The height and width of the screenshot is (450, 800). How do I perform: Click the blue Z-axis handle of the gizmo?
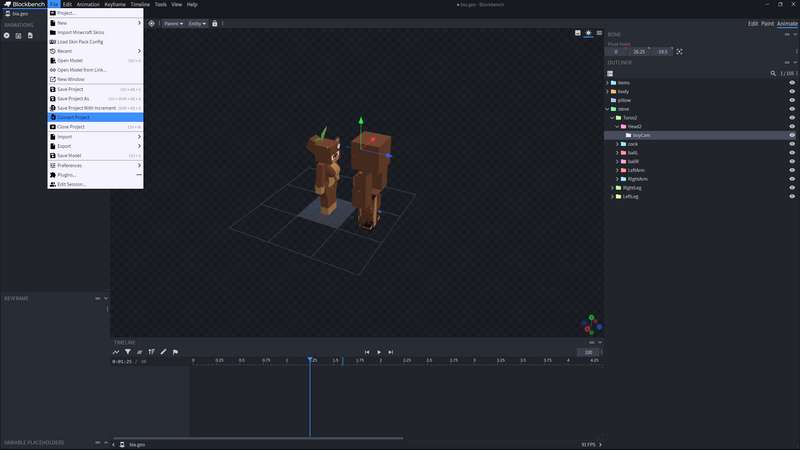(x=388, y=155)
